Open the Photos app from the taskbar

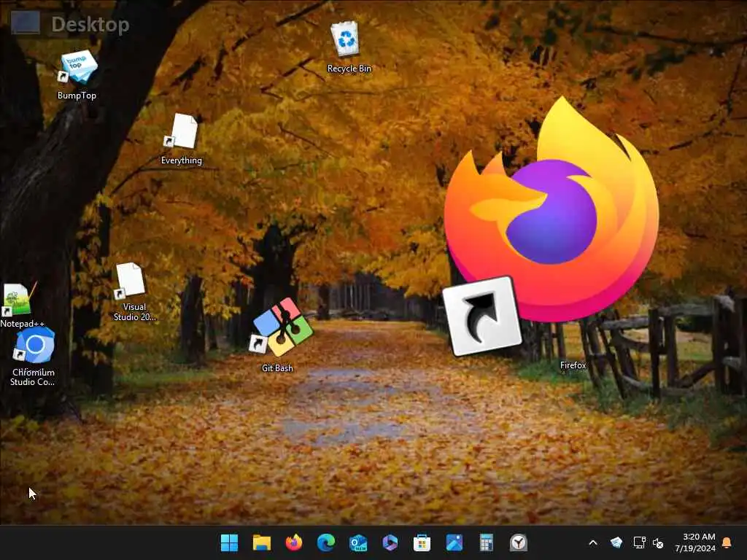pyautogui.click(x=454, y=542)
